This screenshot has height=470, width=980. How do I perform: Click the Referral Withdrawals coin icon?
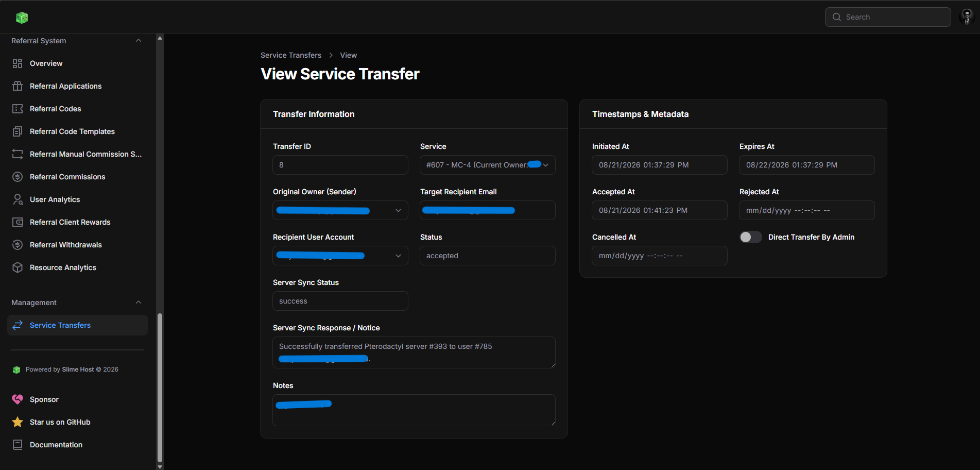click(18, 245)
